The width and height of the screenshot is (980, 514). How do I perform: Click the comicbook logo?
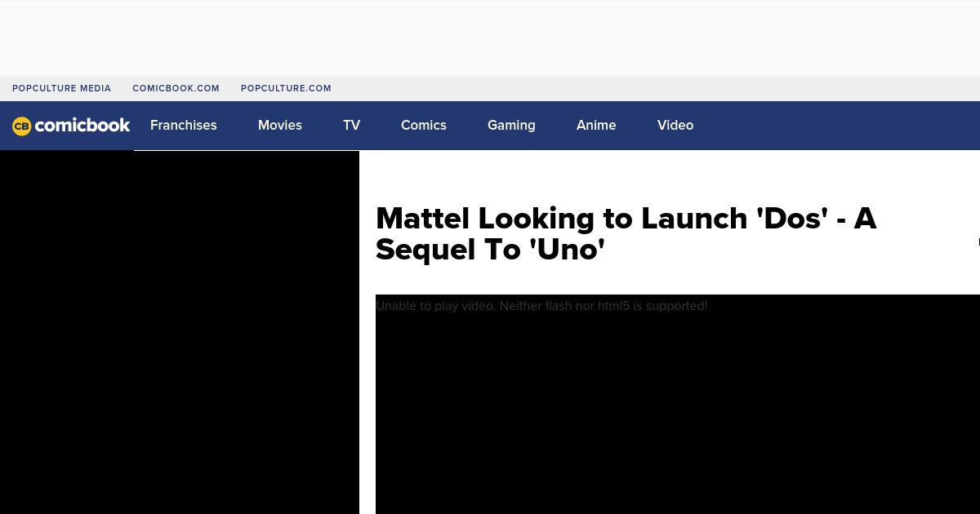click(71, 126)
